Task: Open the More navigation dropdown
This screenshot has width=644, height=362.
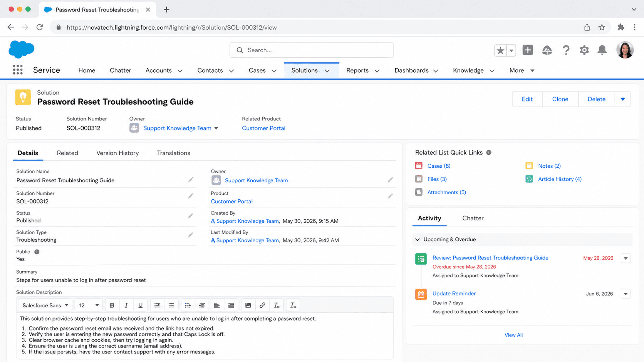Action: pos(522,70)
